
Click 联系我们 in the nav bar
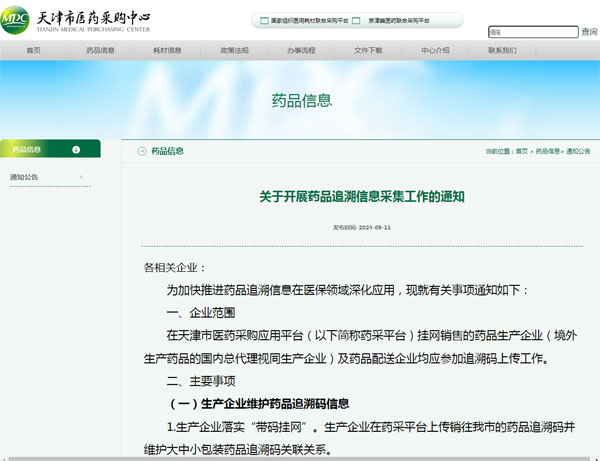coord(502,50)
